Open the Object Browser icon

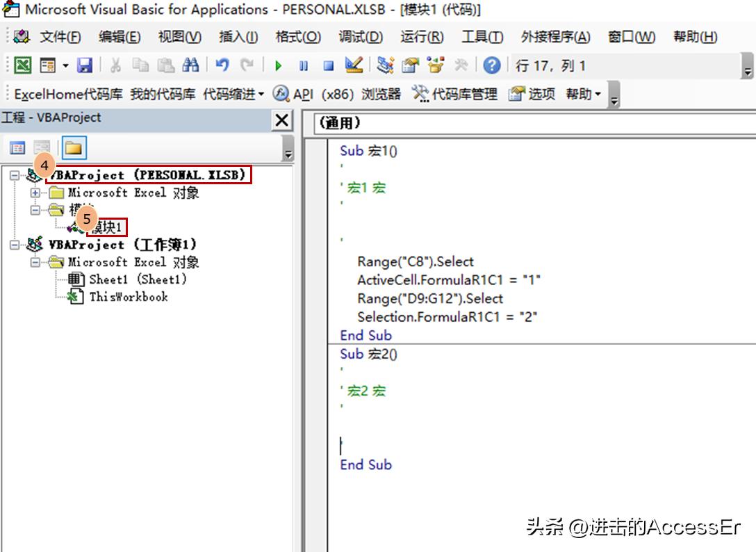434,65
